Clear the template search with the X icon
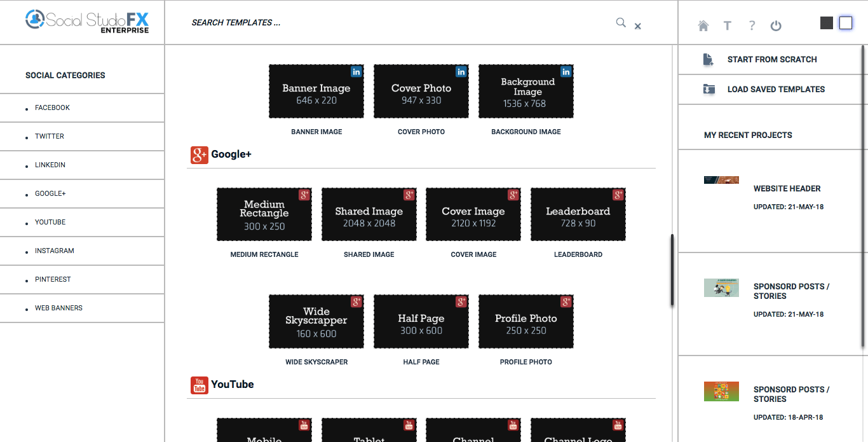868x442 pixels. [x=638, y=26]
